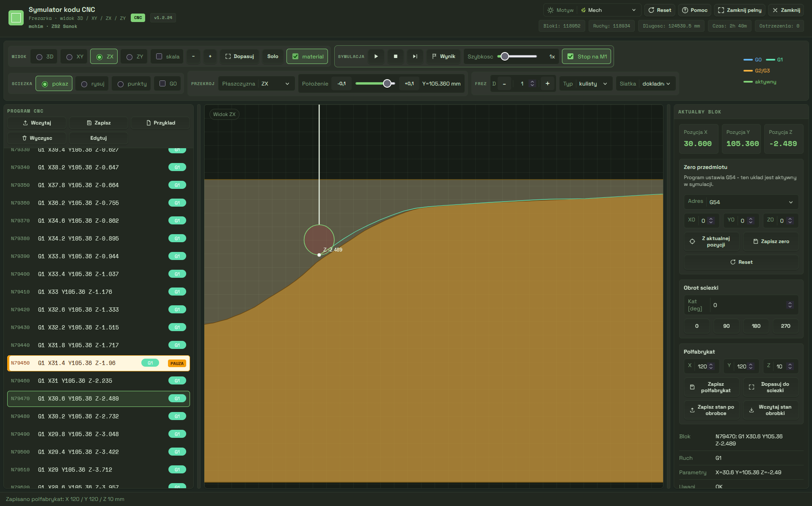This screenshot has height=506, width=812.
Task: Step forward one block in simulation
Action: pyautogui.click(x=415, y=56)
